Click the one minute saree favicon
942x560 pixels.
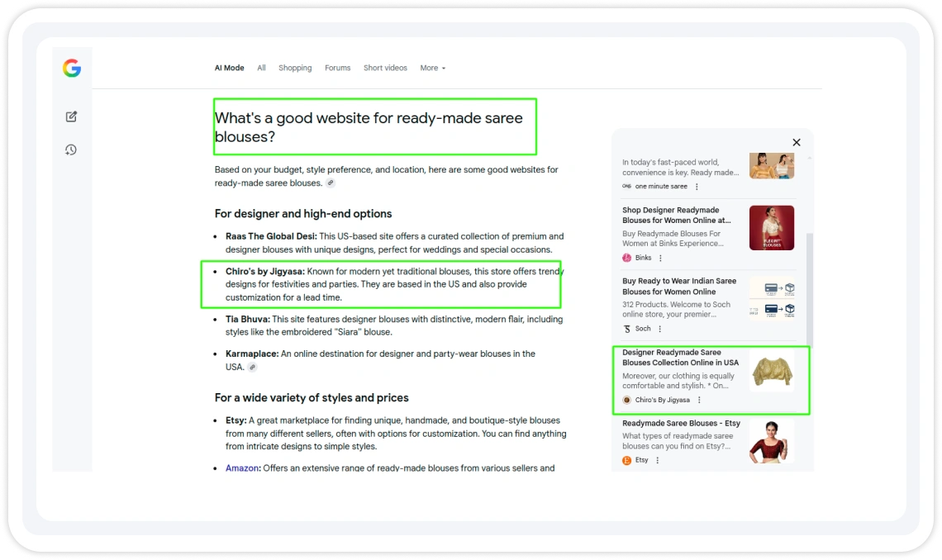pyautogui.click(x=626, y=186)
